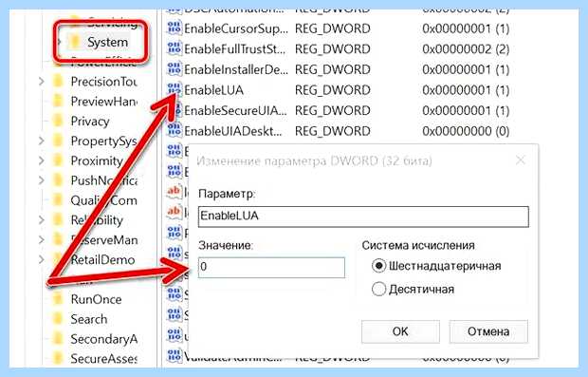The height and width of the screenshot is (377, 588).
Task: Click the Search folder icon
Action: (58, 319)
